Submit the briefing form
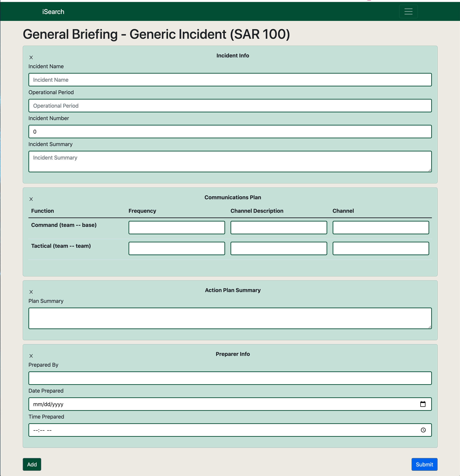Screen dimensions: 460x476 [x=424, y=464]
